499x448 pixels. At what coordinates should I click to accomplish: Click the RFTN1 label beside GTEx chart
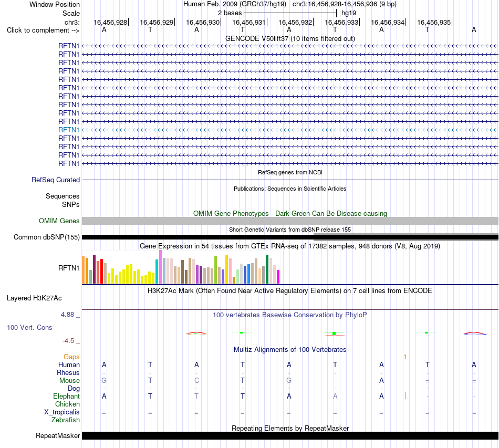[x=69, y=268]
